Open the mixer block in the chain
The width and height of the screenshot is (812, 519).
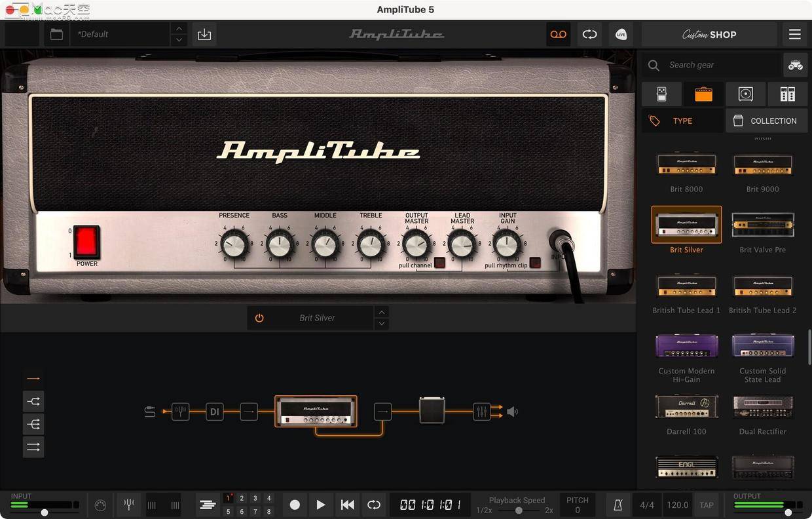pos(482,412)
